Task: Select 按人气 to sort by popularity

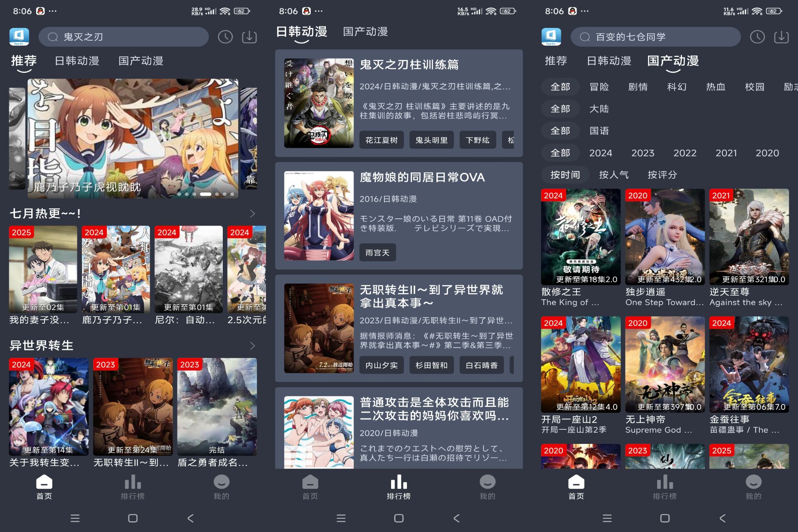Action: [614, 175]
